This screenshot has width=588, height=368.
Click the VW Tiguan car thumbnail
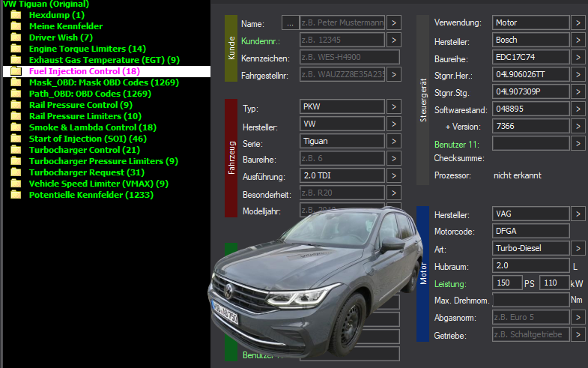point(317,281)
